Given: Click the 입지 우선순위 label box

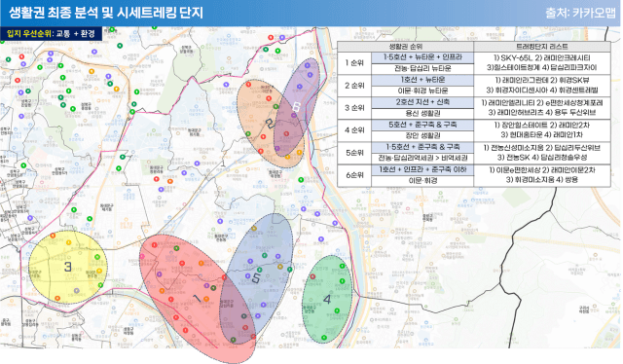Looking at the screenshot, I should tap(51, 34).
